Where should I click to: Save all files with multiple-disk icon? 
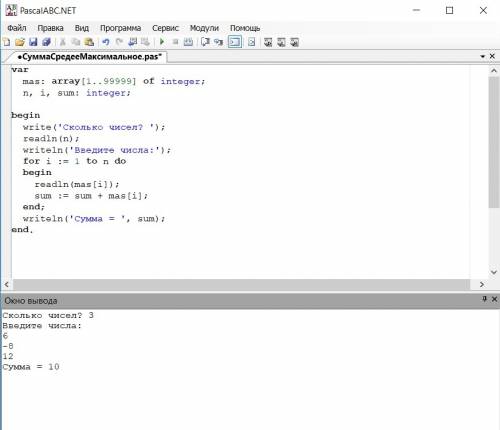[46, 42]
